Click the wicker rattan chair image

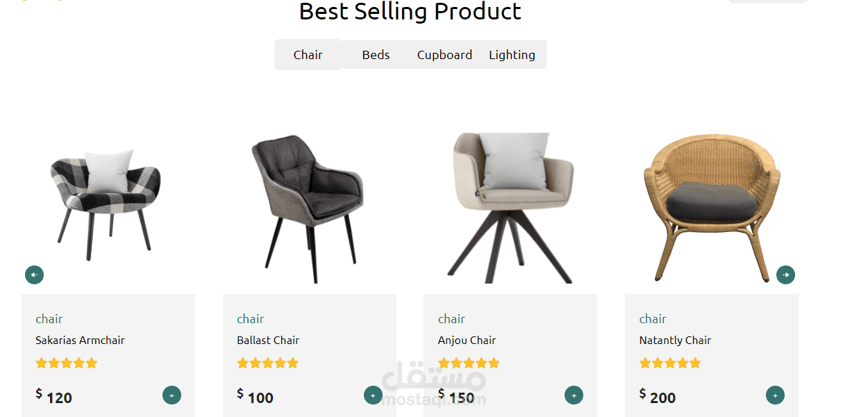(712, 205)
